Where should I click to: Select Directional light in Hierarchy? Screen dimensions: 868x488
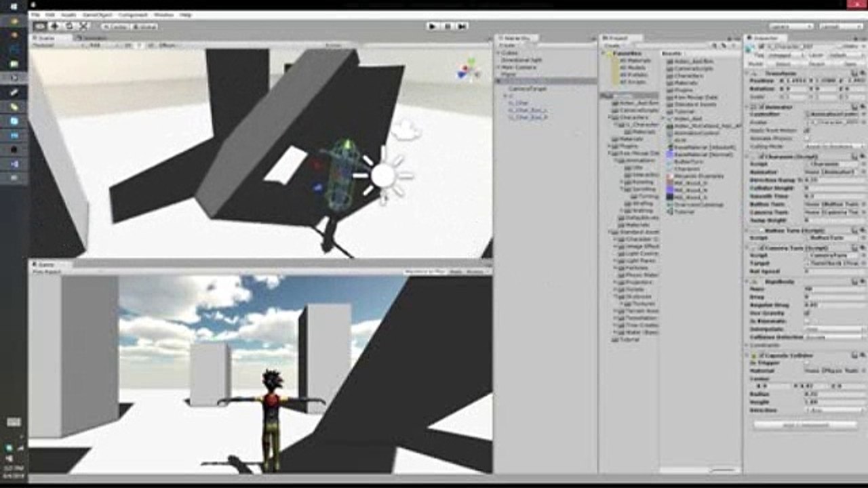tap(521, 60)
